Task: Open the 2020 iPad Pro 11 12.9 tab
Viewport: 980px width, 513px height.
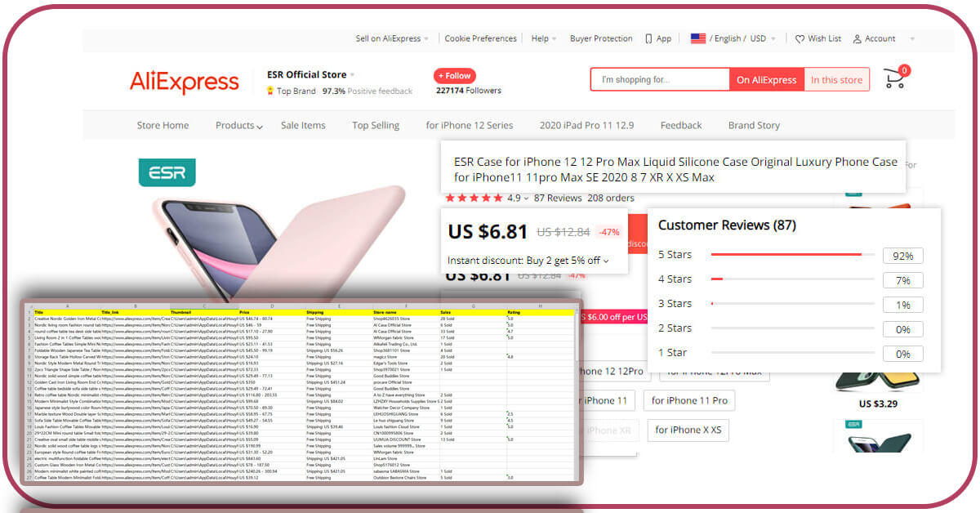Action: [586, 125]
